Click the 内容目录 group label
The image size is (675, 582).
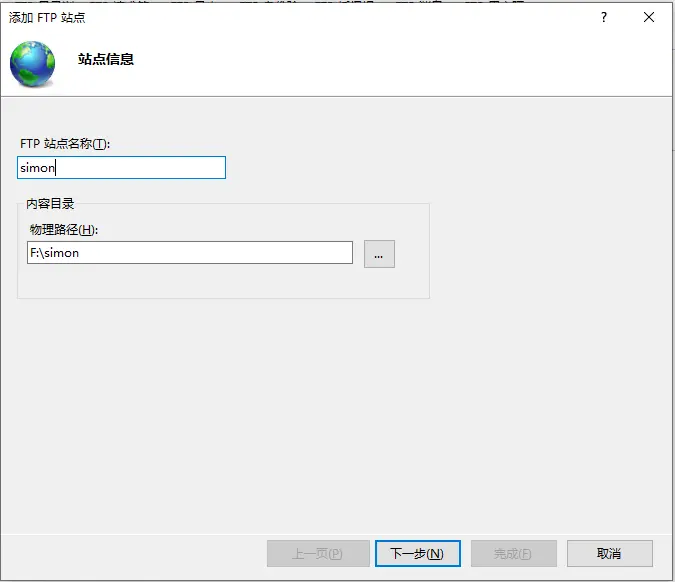coord(50,204)
